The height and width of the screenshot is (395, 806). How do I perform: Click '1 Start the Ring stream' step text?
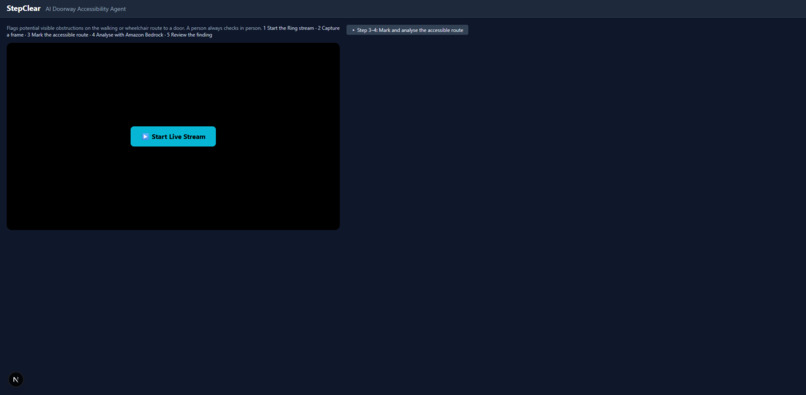(288, 28)
